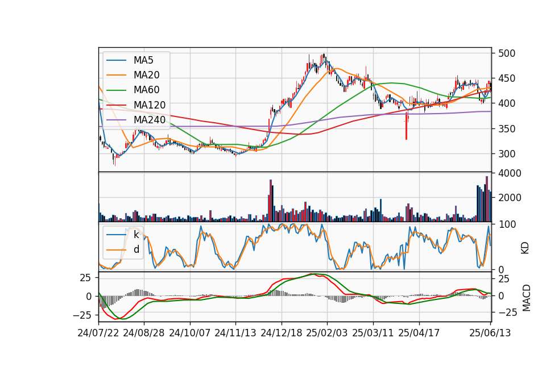Click the MA60 legend label

(146, 90)
